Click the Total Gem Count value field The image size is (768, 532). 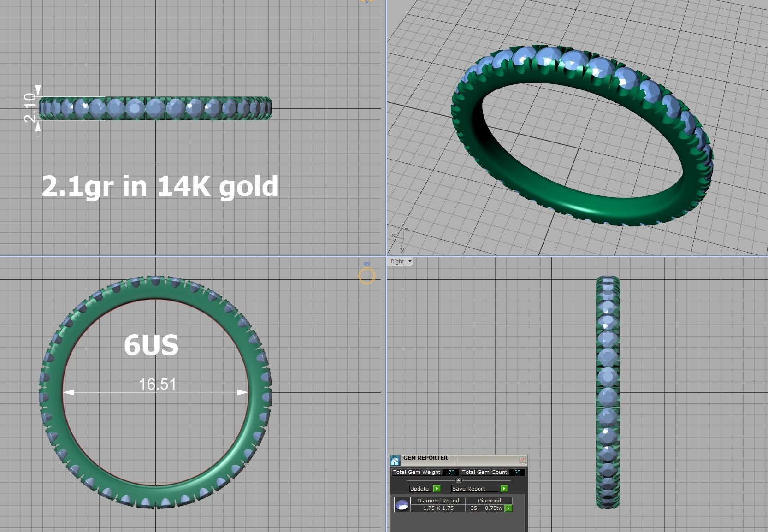[517, 472]
